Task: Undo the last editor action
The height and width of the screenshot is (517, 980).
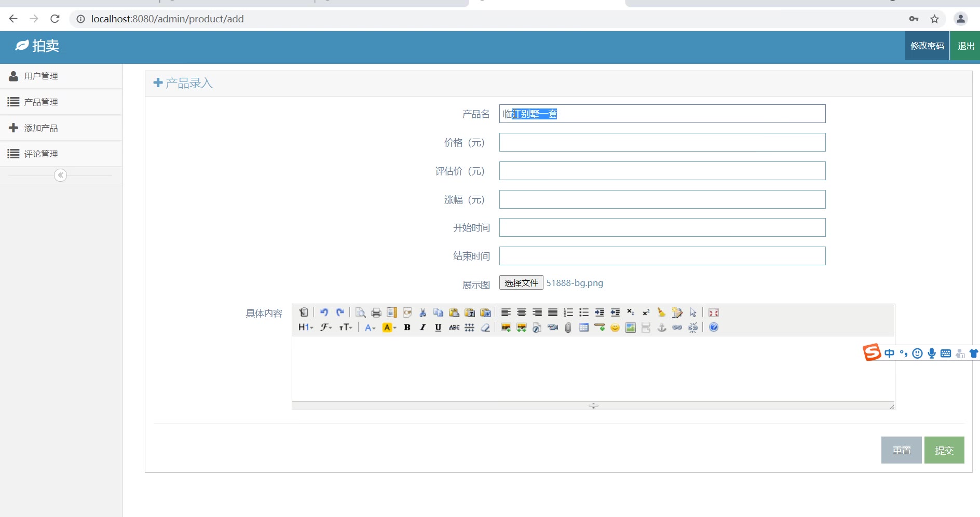Action: pos(324,312)
